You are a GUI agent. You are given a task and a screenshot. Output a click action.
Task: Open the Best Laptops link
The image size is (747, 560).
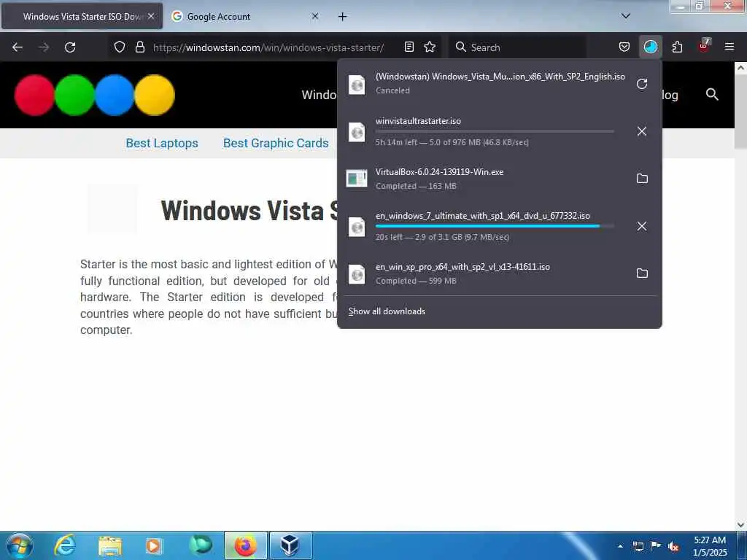click(162, 143)
